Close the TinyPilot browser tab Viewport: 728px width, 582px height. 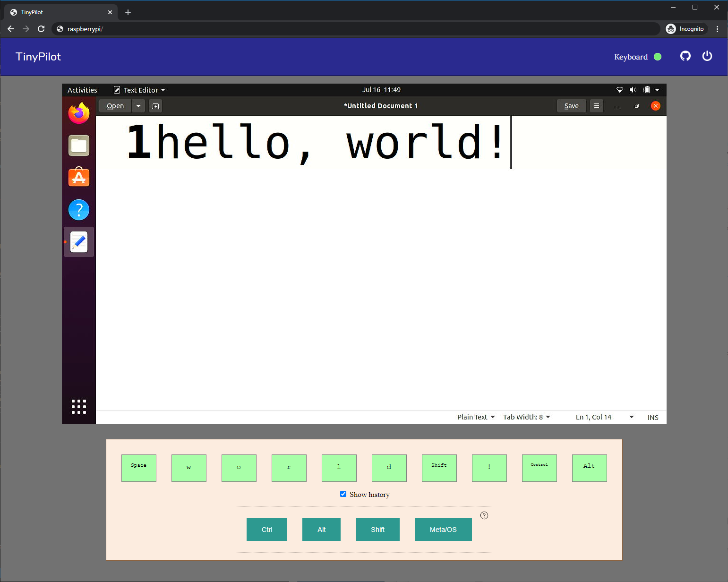(110, 12)
